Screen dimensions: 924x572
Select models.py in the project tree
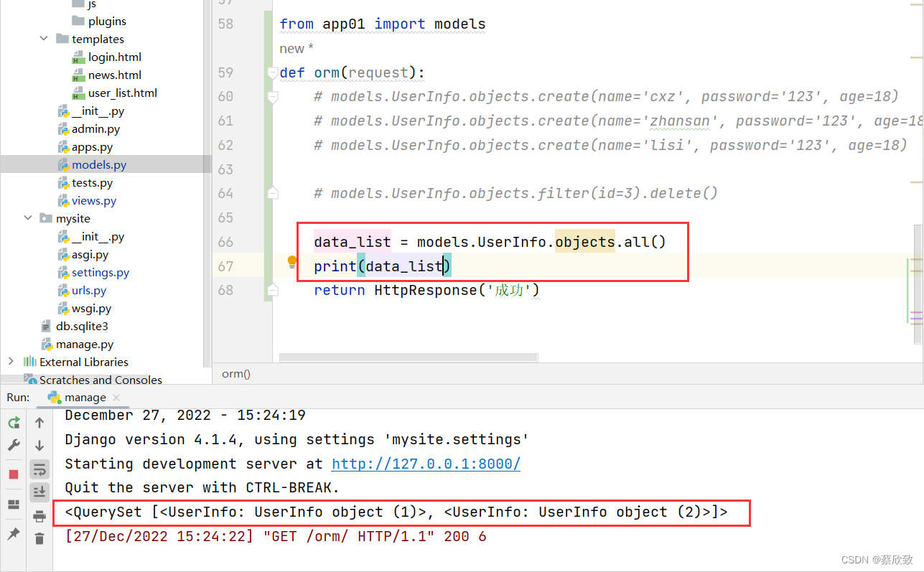click(x=99, y=164)
